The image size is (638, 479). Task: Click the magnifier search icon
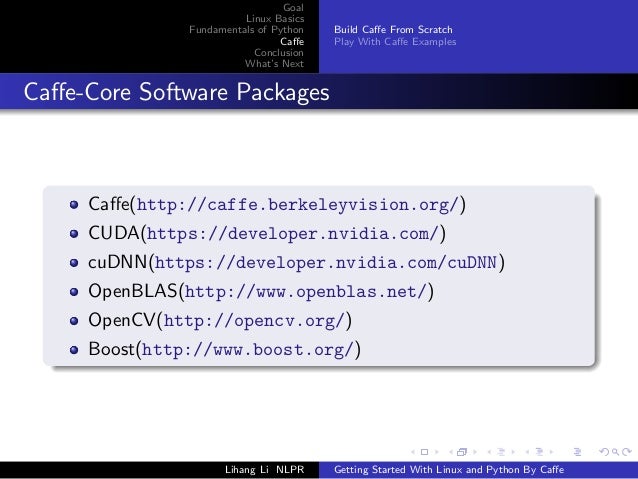[x=616, y=452]
